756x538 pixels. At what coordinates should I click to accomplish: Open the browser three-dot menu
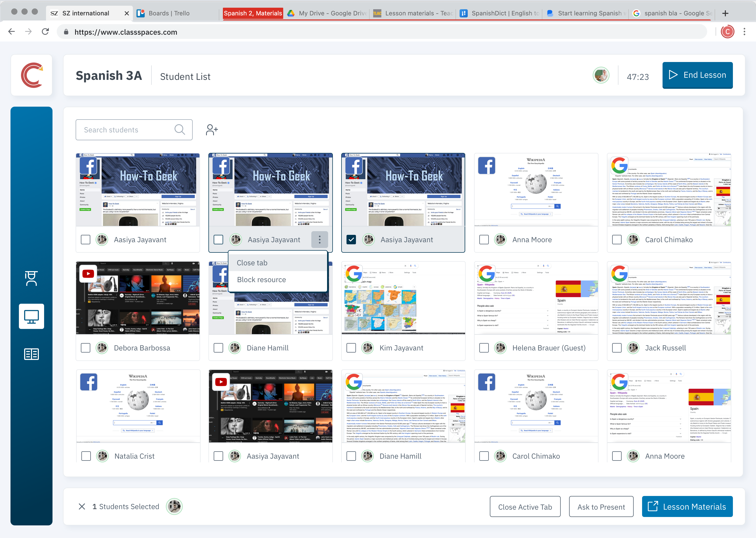[x=744, y=32]
